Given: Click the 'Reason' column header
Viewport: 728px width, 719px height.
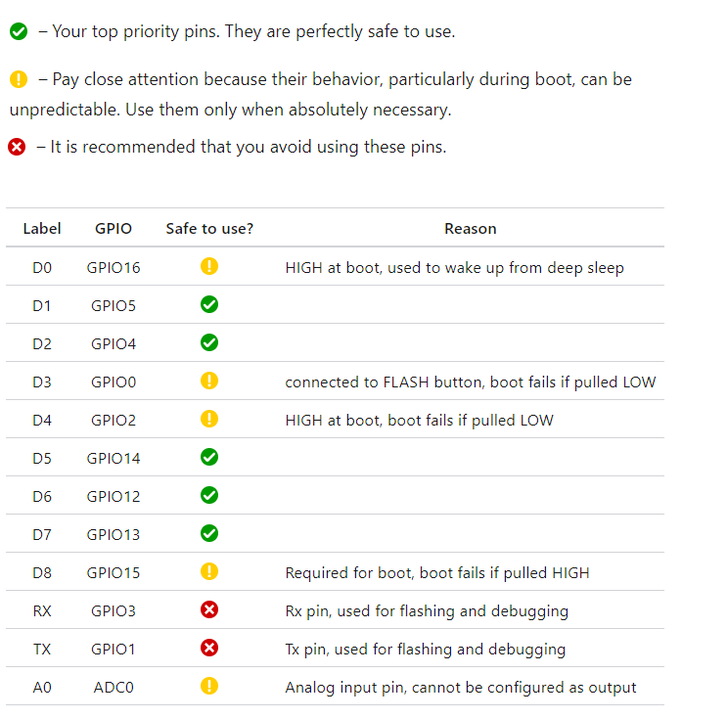Looking at the screenshot, I should pyautogui.click(x=471, y=229).
